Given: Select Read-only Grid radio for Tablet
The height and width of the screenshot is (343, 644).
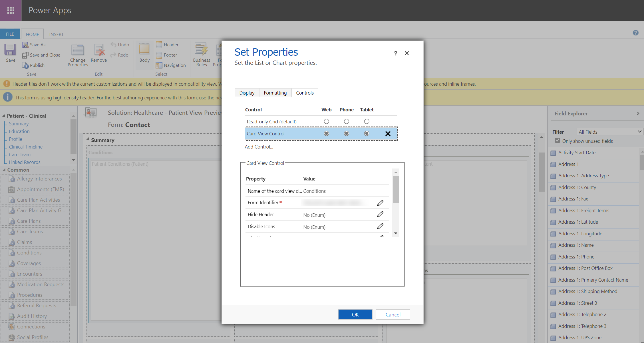Looking at the screenshot, I should (x=367, y=122).
